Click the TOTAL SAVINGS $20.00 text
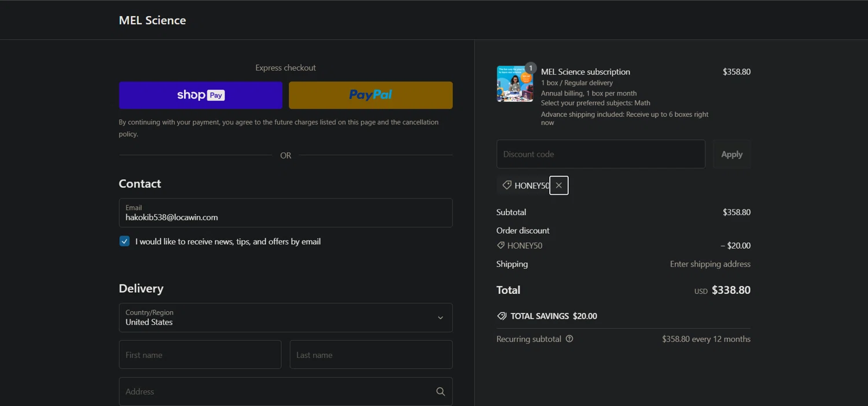 [554, 316]
